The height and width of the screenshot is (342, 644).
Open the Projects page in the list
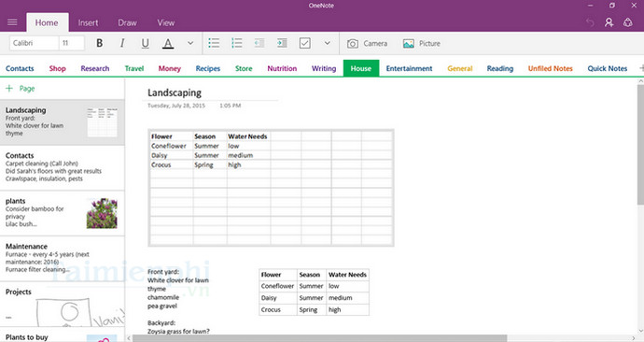[x=62, y=305]
